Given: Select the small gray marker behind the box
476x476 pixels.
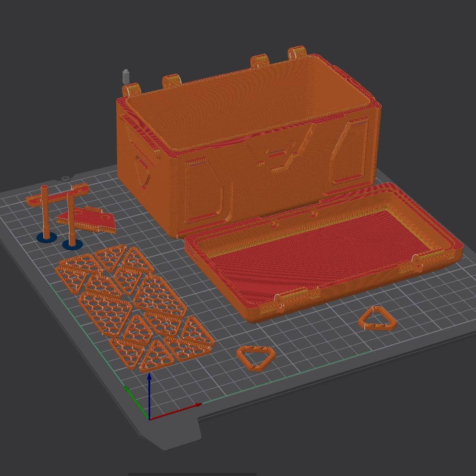Looking at the screenshot, I should click(126, 76).
